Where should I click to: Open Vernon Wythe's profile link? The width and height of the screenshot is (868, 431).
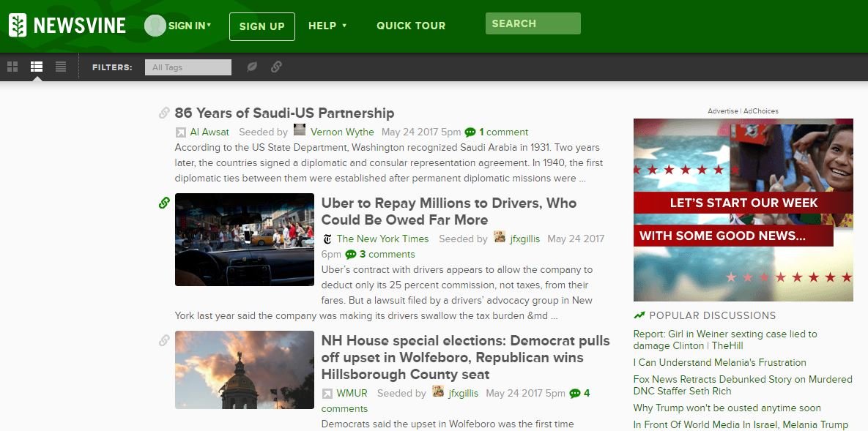(x=342, y=132)
